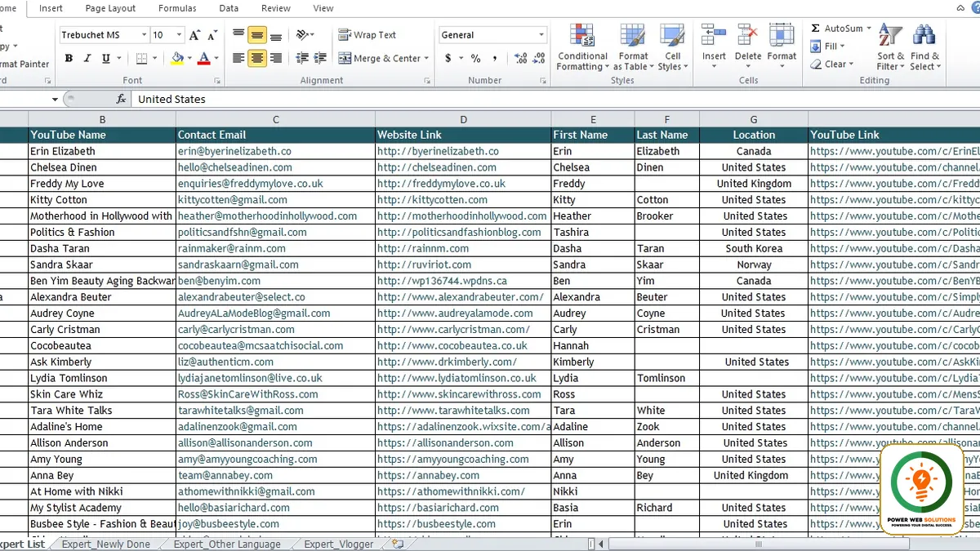
Task: Open Find & Select
Action: [924, 47]
